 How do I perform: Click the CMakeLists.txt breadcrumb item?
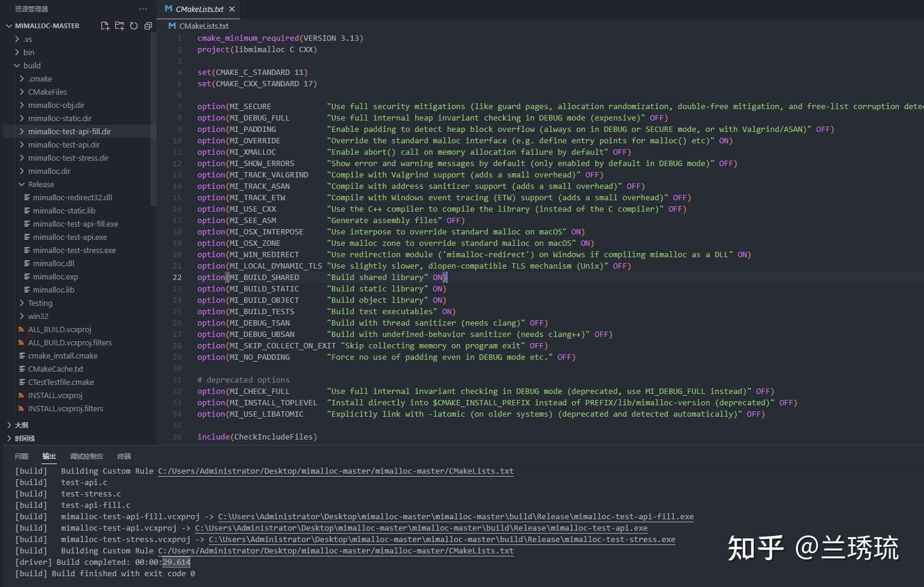[199, 26]
